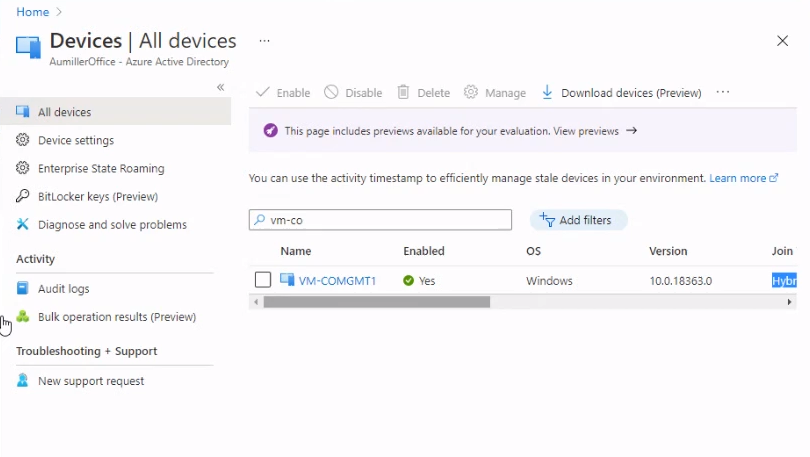Collapse the sidebar with the double chevron
Image resolution: width=810 pixels, height=457 pixels.
pyautogui.click(x=221, y=87)
